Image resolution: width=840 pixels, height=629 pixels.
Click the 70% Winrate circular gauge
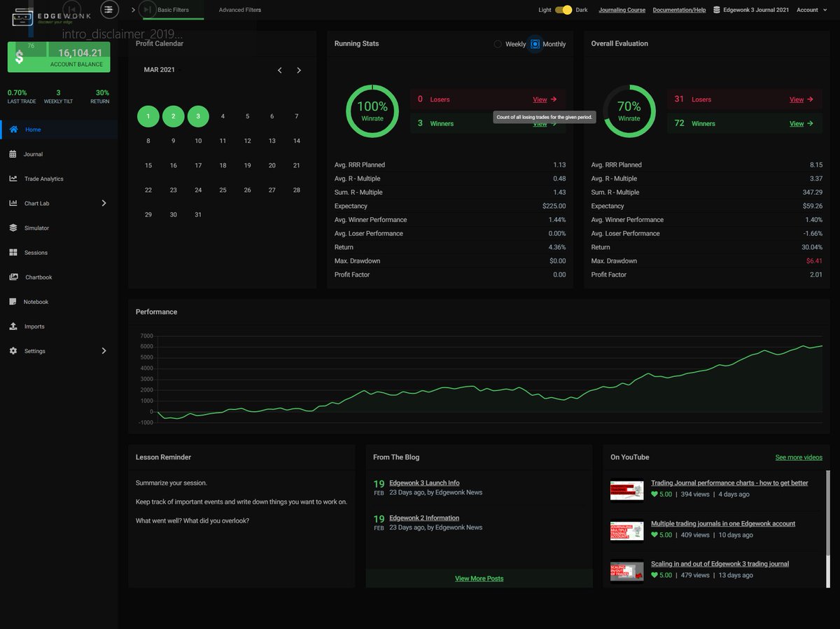629,111
